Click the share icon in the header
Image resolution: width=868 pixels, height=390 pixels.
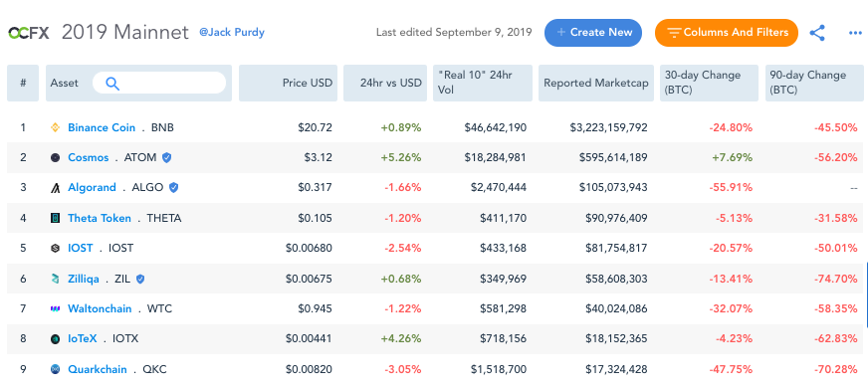[x=817, y=33]
